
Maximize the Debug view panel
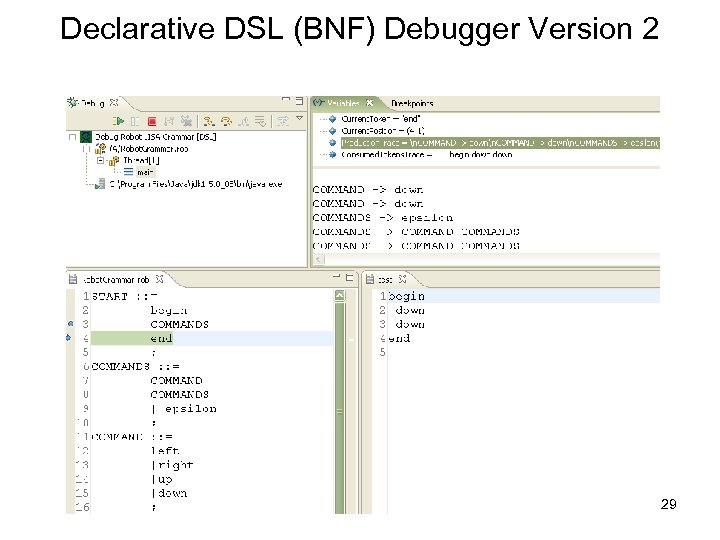pyautogui.click(x=299, y=101)
